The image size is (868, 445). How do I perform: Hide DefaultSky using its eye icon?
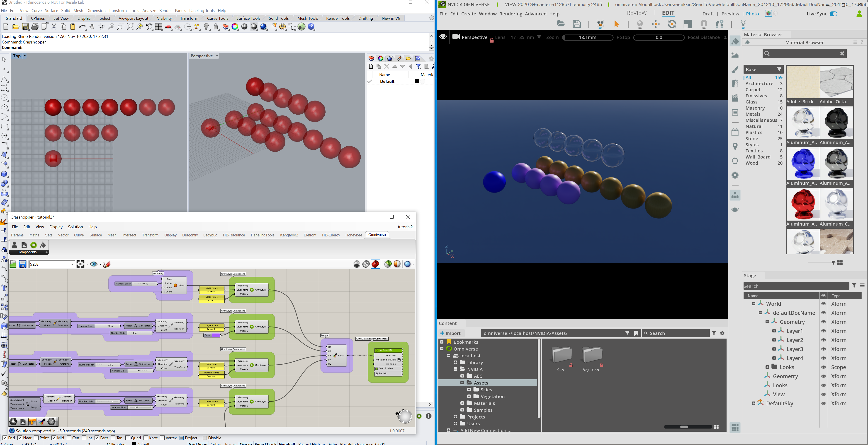point(824,404)
